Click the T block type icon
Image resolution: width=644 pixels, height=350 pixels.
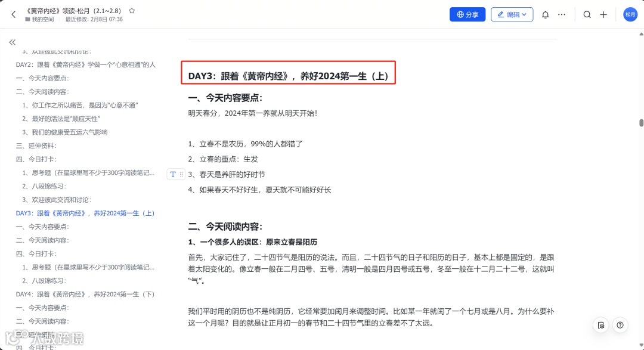pos(172,174)
